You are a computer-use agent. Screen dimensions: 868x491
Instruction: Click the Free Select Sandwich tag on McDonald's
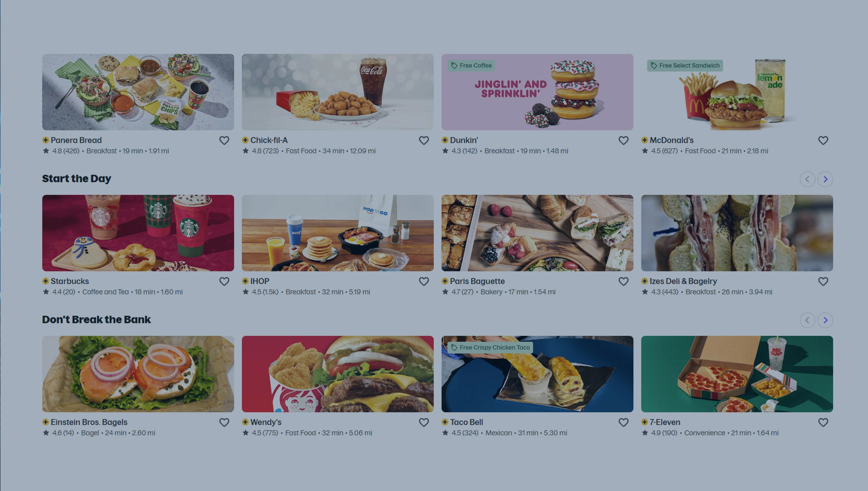click(685, 66)
